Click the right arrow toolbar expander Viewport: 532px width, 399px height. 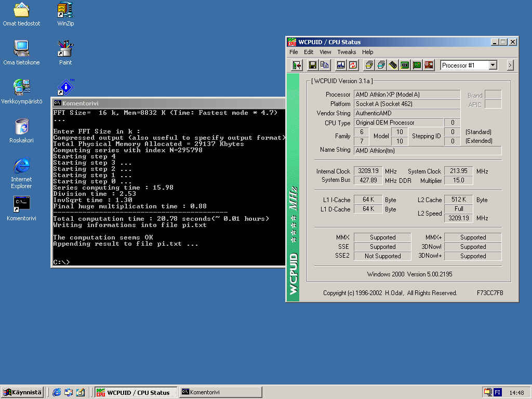tap(510, 65)
